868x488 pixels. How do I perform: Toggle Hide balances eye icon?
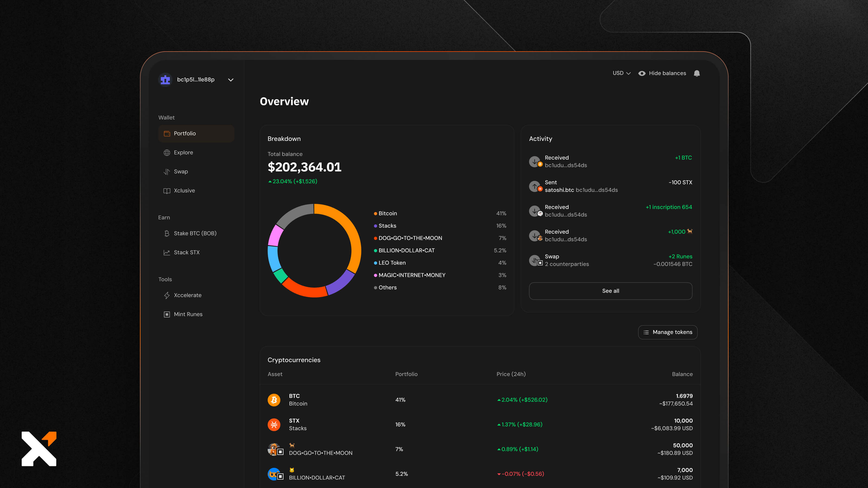click(642, 73)
